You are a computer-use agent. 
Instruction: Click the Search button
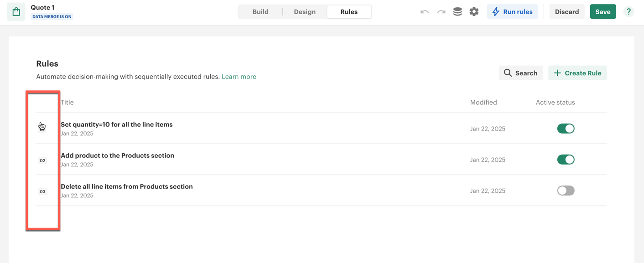[x=520, y=73]
